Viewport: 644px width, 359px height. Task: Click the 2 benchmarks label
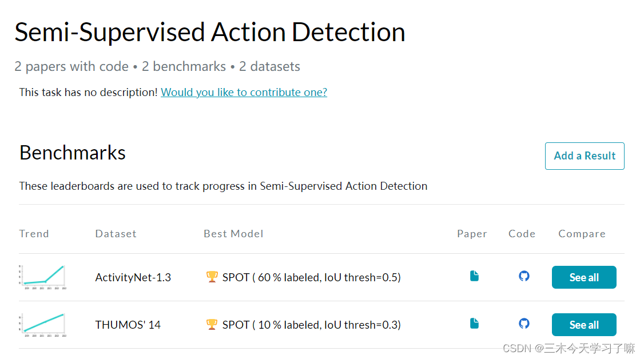[184, 66]
